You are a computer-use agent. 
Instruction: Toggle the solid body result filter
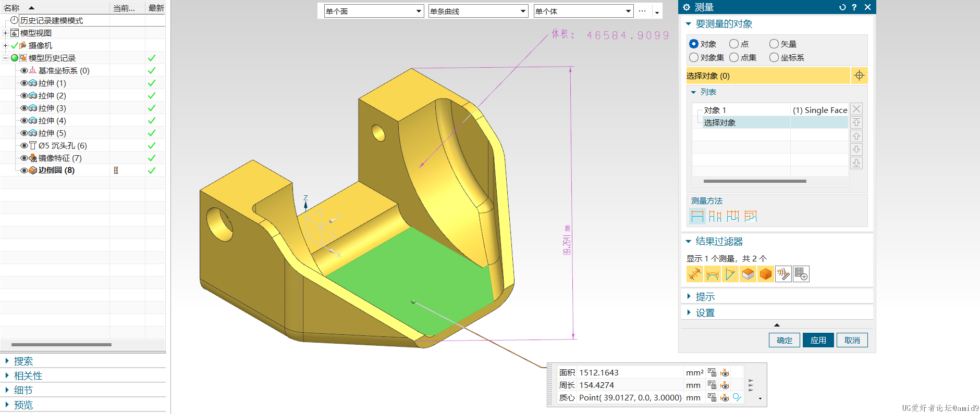click(766, 274)
